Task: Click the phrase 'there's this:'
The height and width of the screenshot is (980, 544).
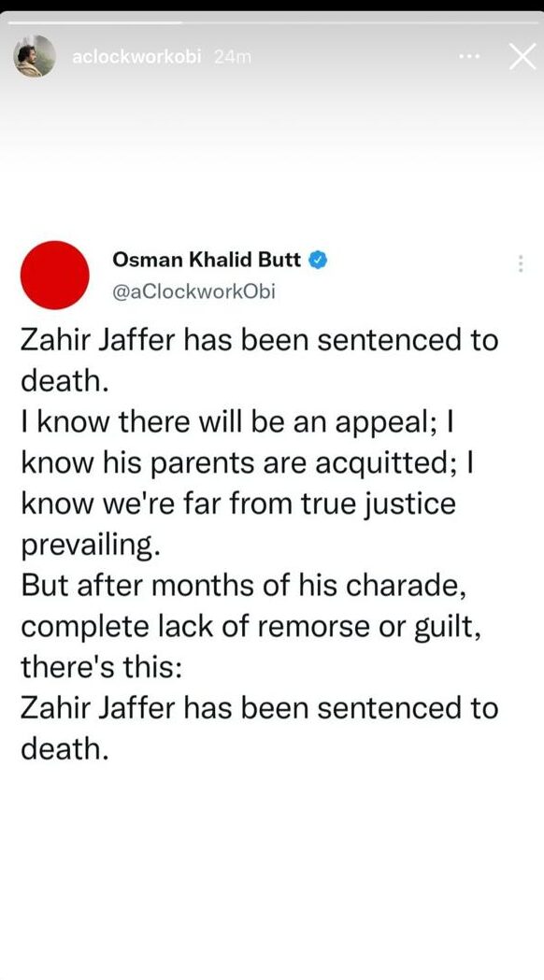Action: tap(102, 667)
